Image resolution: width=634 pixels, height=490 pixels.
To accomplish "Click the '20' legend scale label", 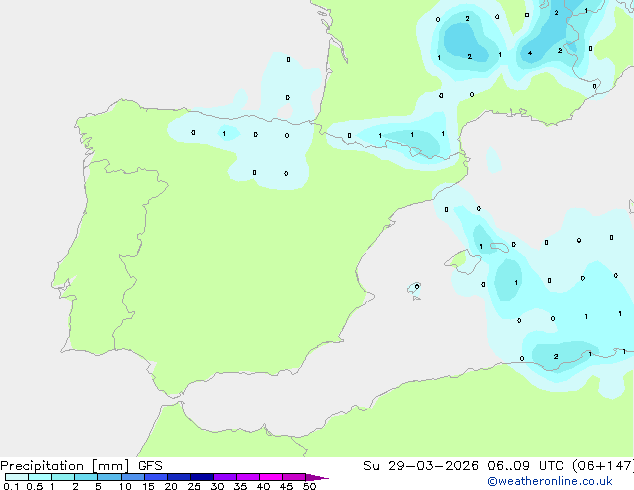I will 171,486.
